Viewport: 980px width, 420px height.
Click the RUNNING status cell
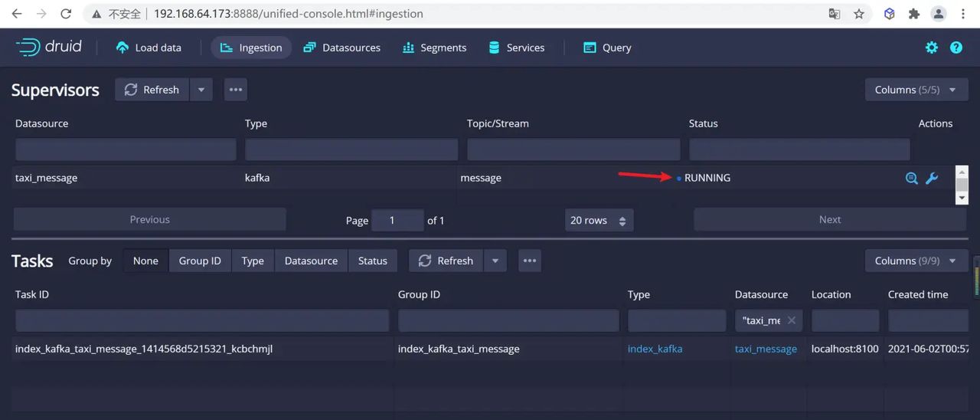(x=707, y=178)
